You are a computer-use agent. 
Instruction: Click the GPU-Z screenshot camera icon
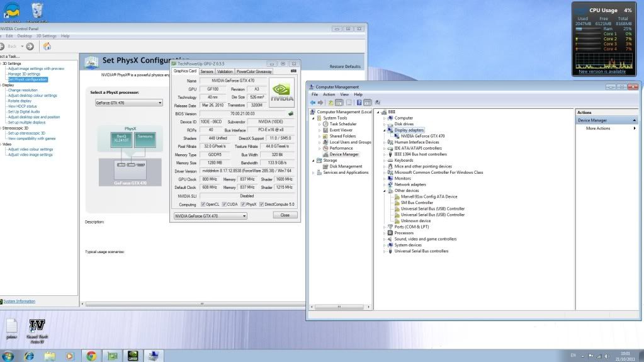tap(293, 71)
